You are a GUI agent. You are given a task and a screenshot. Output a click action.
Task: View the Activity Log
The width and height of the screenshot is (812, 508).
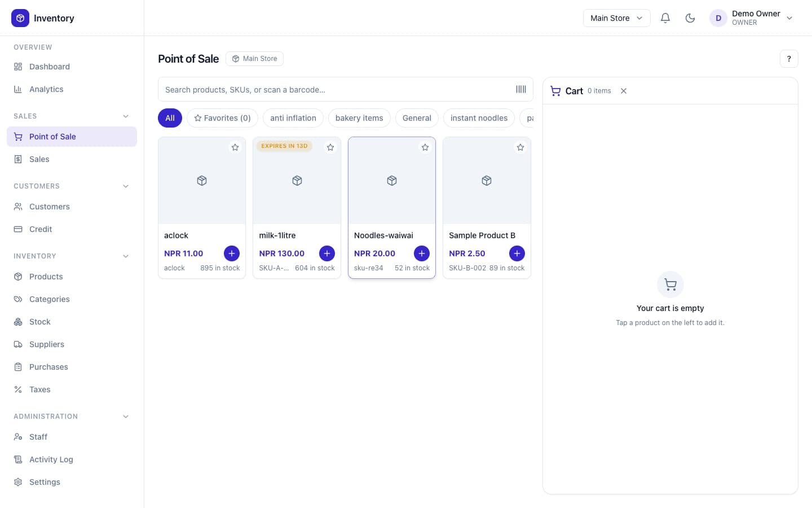coord(72,459)
